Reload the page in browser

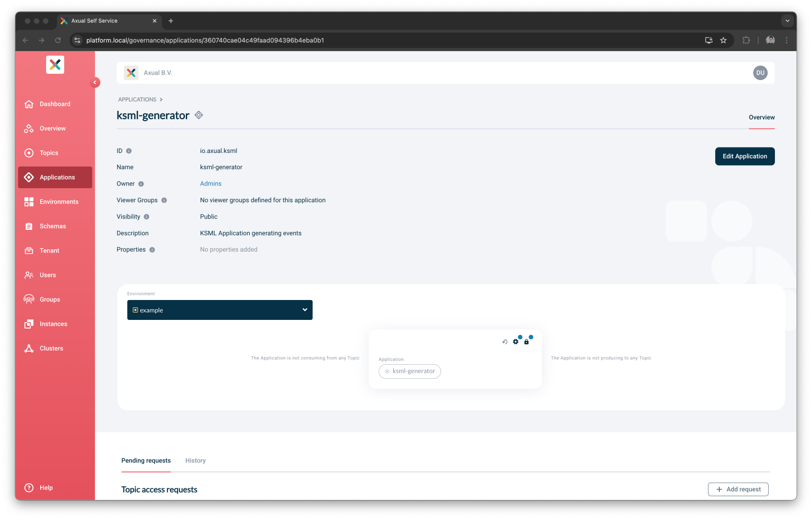58,40
